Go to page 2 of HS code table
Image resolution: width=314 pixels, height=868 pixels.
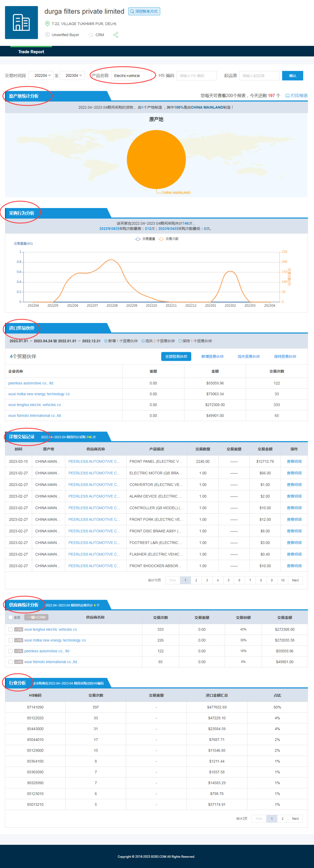(x=282, y=819)
